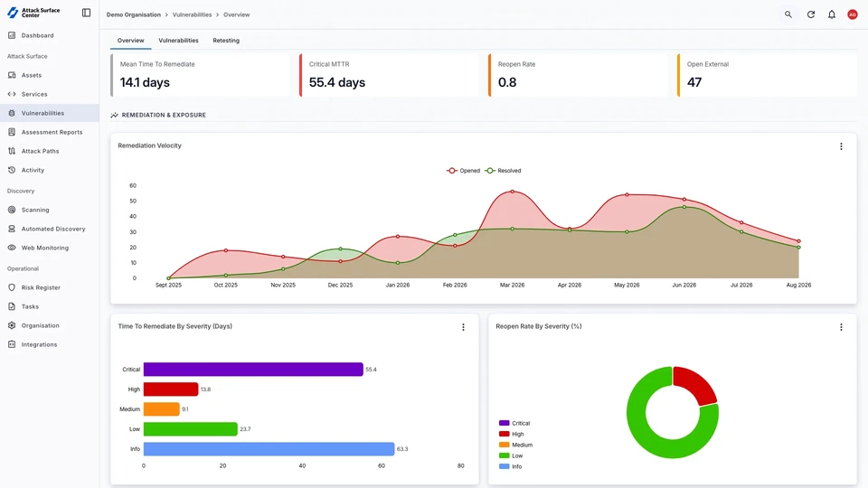Click the Mean Time To Remediate card
The image size is (868, 488).
pyautogui.click(x=201, y=75)
